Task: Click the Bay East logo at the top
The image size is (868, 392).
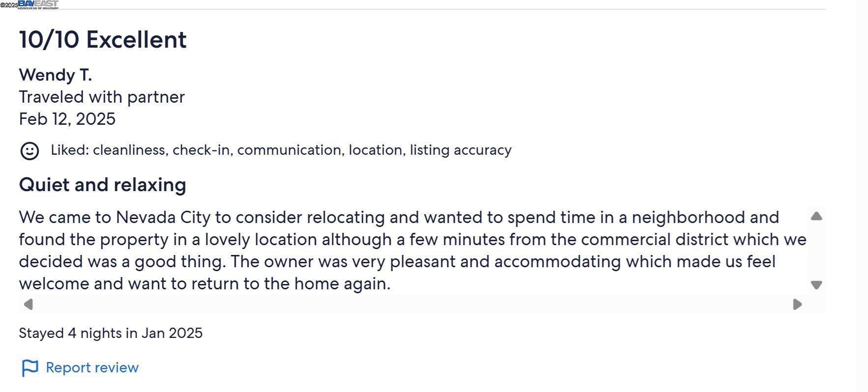Action: coord(38,4)
